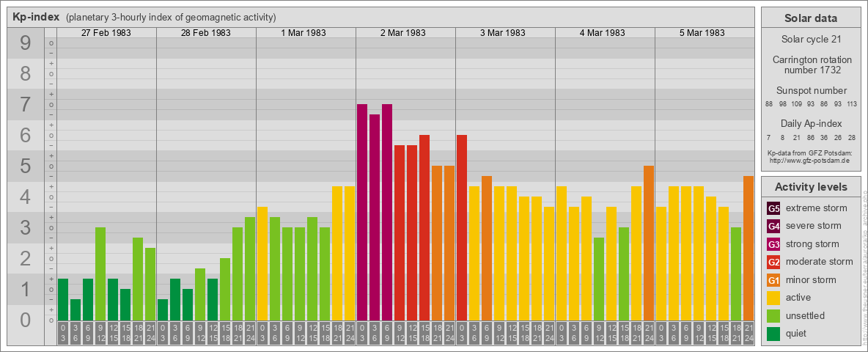Click the number 9 on the Kp axis
Viewport: 868px width, 352px height.
tap(25, 44)
